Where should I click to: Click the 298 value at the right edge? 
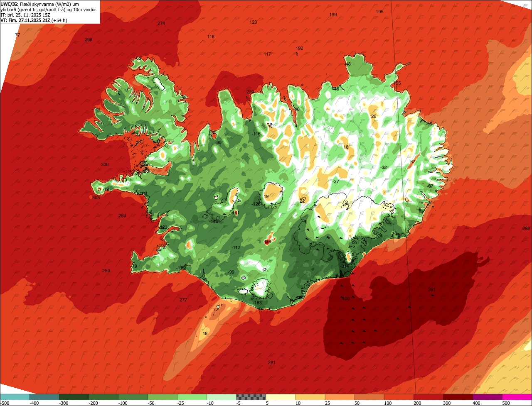pos(526,228)
